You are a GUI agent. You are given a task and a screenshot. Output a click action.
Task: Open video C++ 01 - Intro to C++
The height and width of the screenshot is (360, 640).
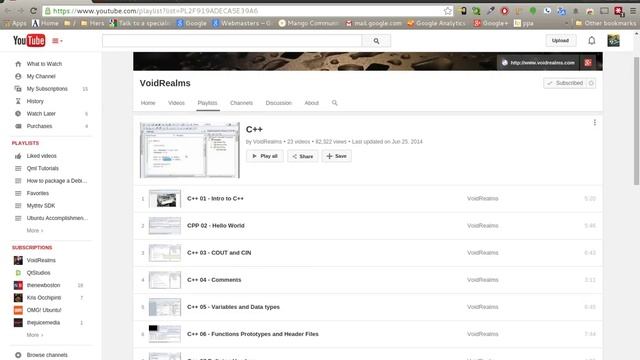215,198
